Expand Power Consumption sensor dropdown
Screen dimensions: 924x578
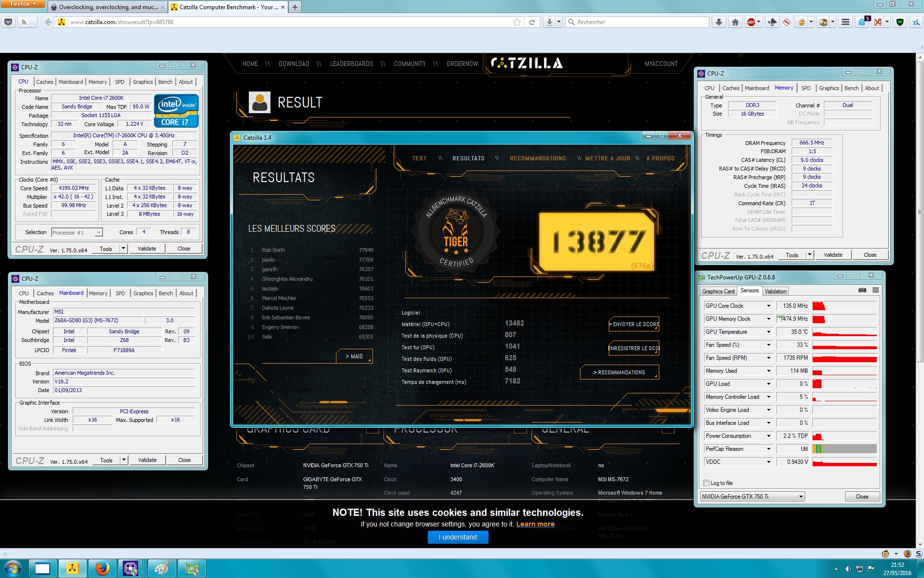click(769, 436)
